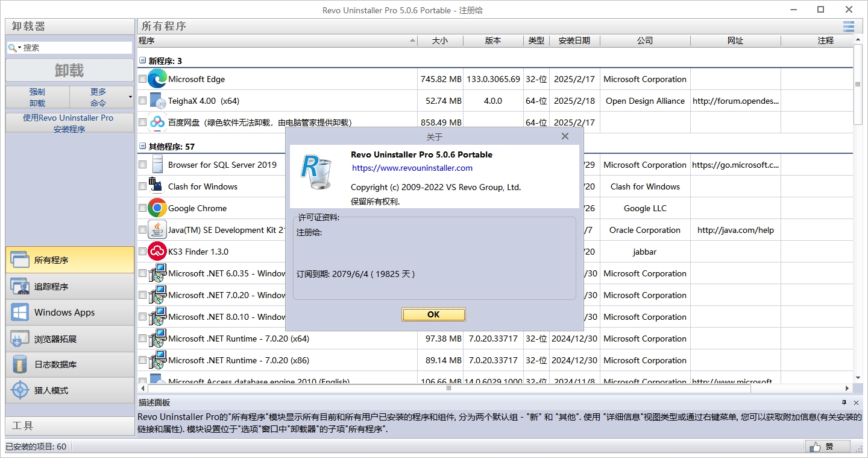Close the 描述面板 description panel
The width and height of the screenshot is (868, 458).
click(x=857, y=402)
